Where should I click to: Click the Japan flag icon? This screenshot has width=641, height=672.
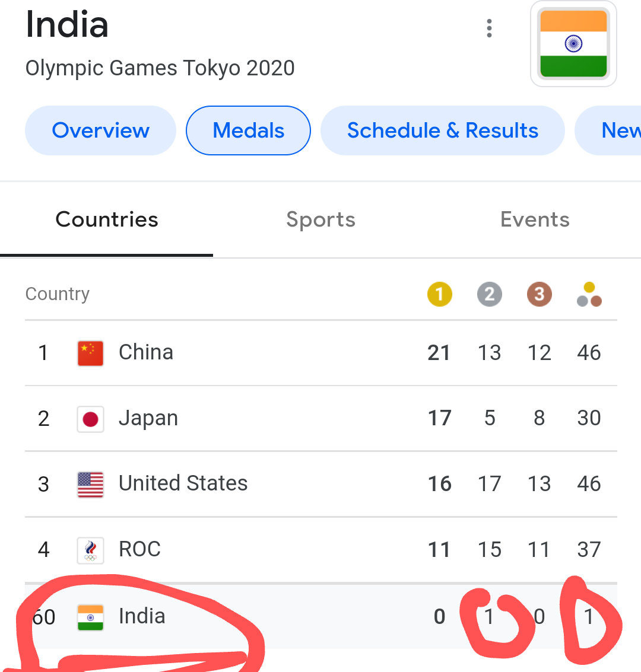click(x=90, y=419)
